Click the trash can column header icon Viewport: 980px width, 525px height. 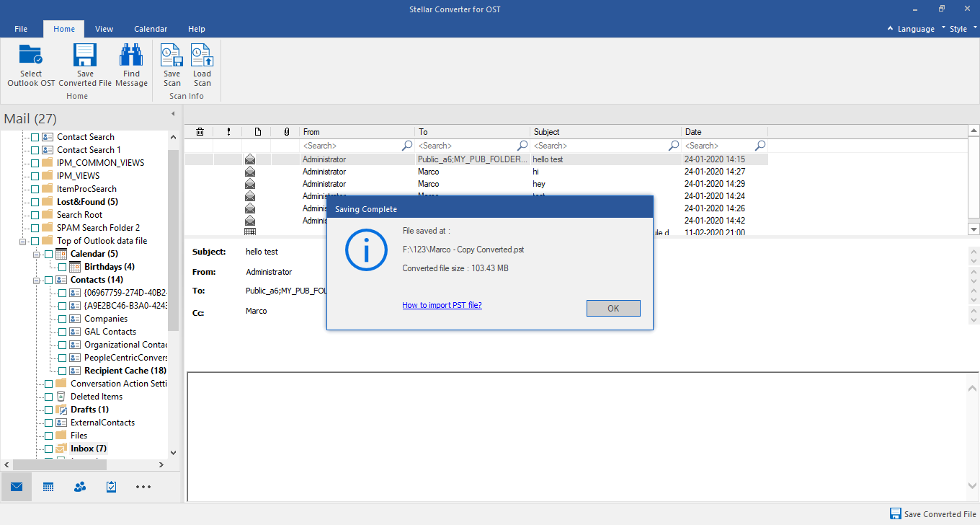tap(200, 132)
